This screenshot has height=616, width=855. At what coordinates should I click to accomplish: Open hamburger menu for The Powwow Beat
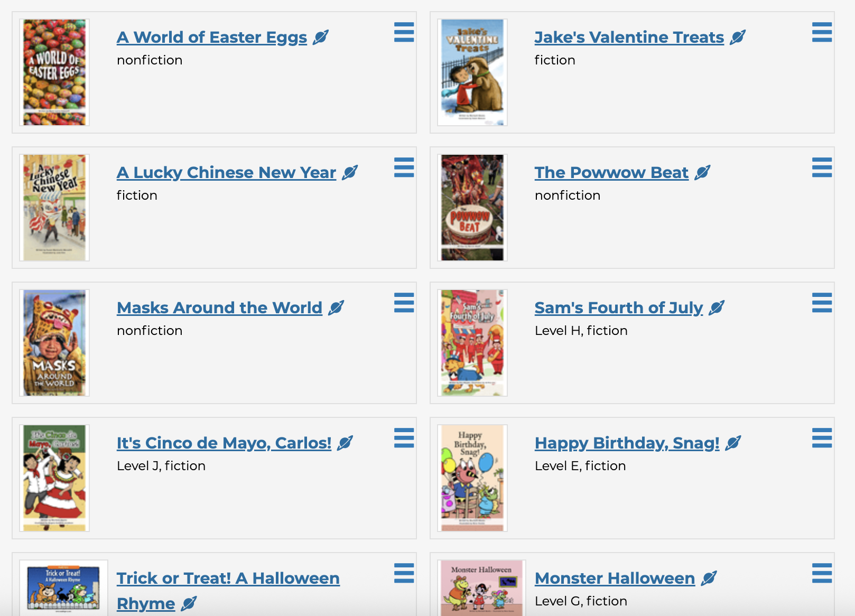822,167
